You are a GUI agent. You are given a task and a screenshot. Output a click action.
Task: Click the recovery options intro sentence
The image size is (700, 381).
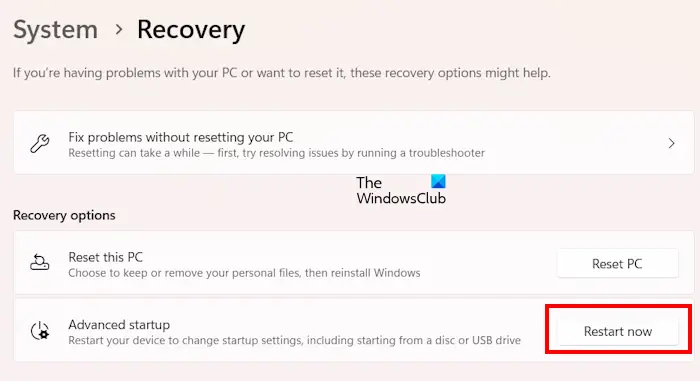click(282, 73)
